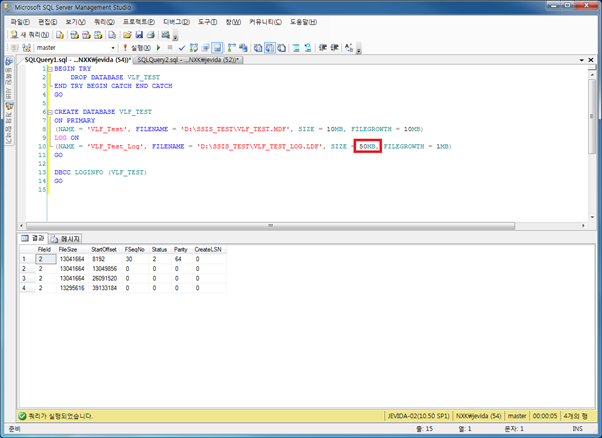Click the editor horizontal scrollbar thumb
The image size is (602, 438).
270,226
